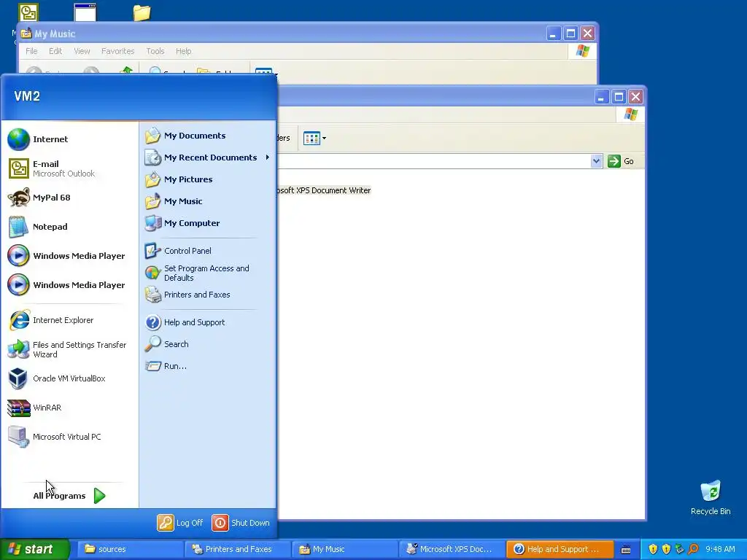The width and height of the screenshot is (747, 560).
Task: Open My Pictures folder
Action: [x=208, y=179]
